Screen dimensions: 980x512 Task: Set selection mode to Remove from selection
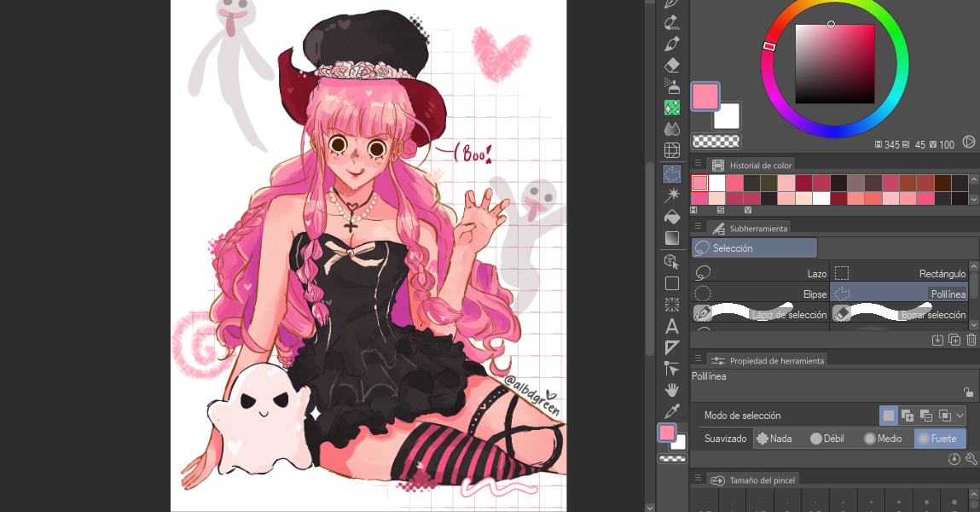[x=926, y=416]
